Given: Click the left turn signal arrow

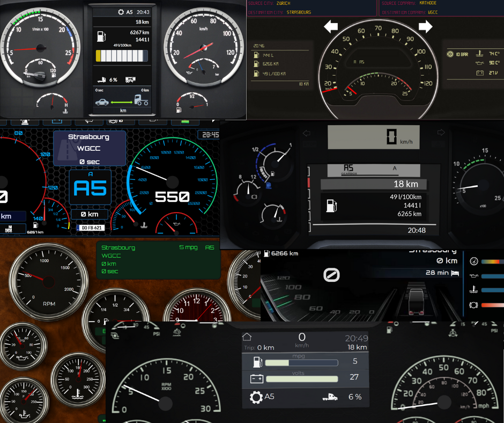Looking at the screenshot, I should [x=331, y=26].
